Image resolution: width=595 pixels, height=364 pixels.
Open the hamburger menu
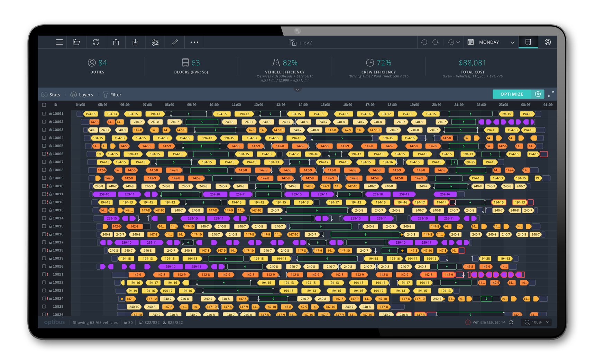59,42
